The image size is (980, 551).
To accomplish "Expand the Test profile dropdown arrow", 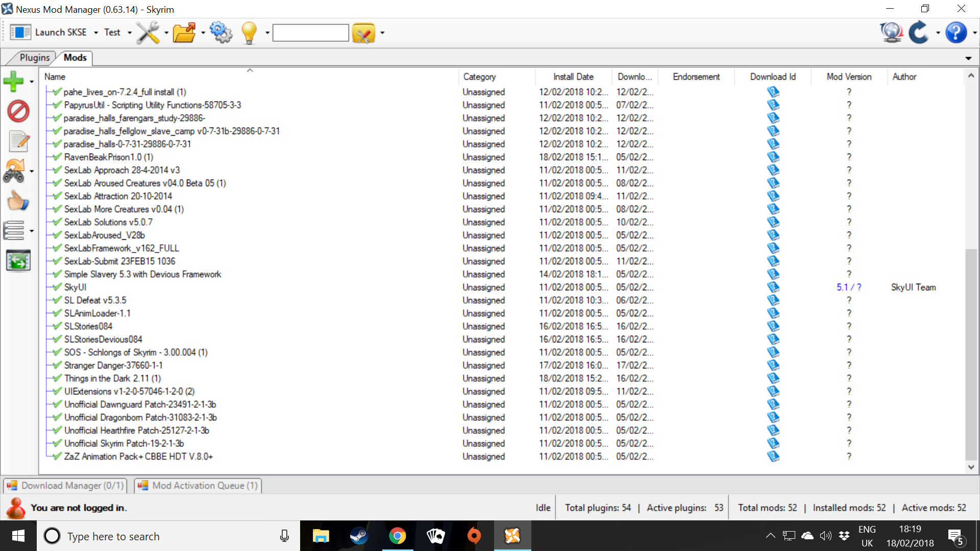I will (130, 33).
